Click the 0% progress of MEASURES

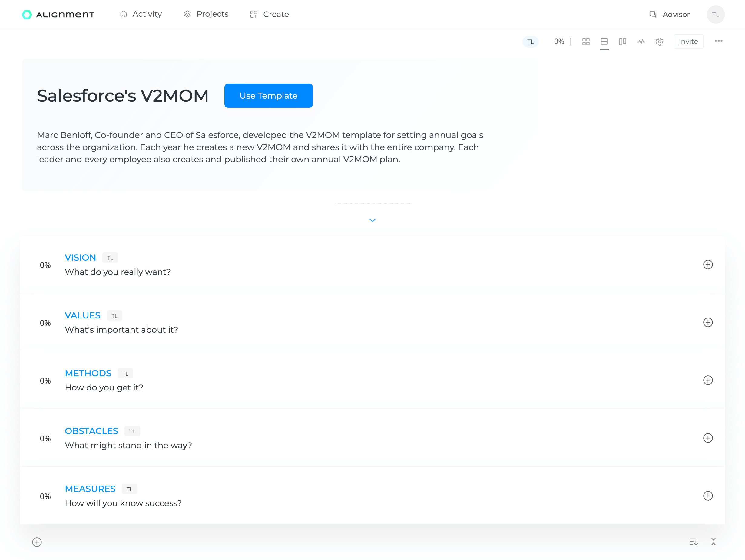pos(45,497)
